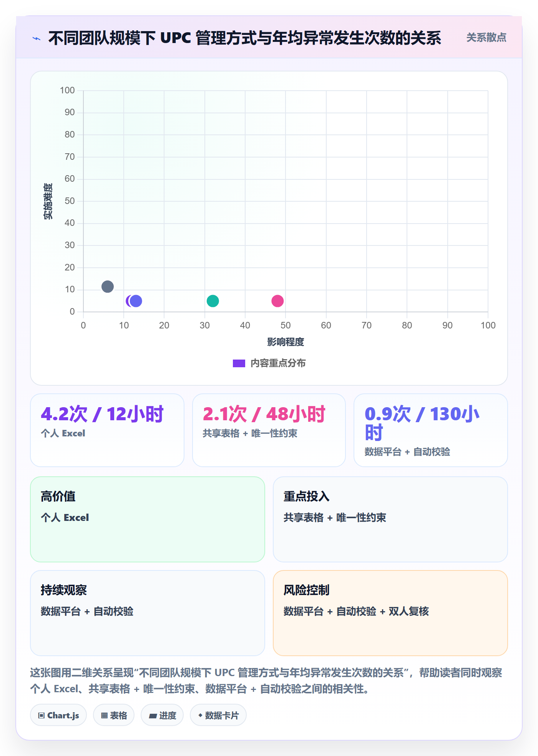Screen dimensions: 538x756
Task: Click the y-axis tick label 100
Action: click(x=67, y=90)
